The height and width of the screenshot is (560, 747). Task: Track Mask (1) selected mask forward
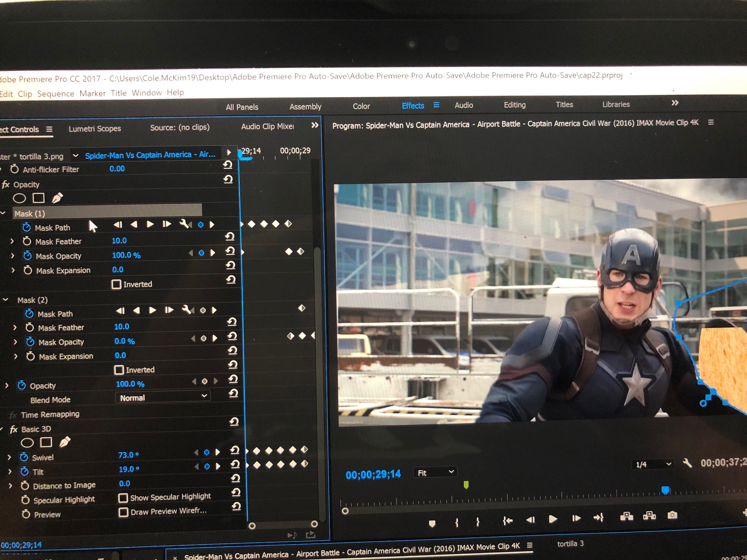(x=150, y=224)
